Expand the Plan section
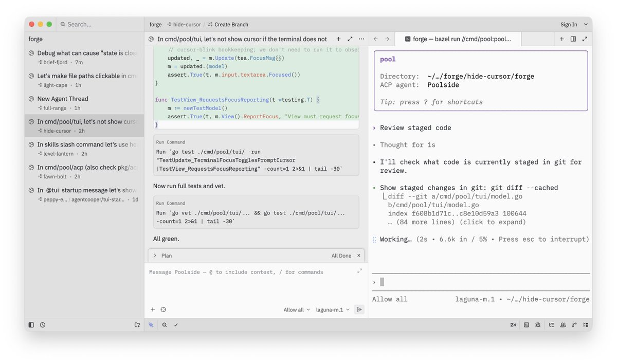The width and height of the screenshot is (617, 364). pos(155,256)
